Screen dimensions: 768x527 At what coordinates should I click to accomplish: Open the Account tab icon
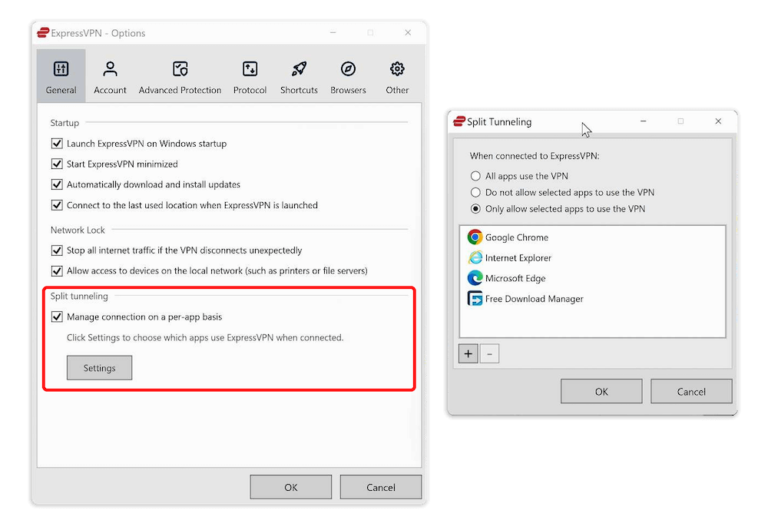coord(110,69)
